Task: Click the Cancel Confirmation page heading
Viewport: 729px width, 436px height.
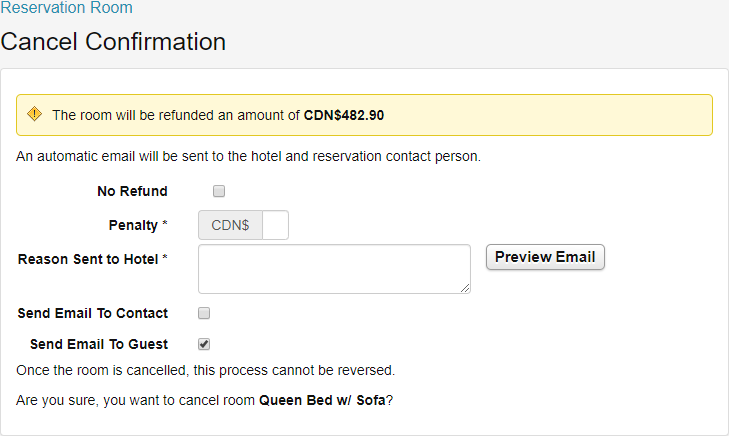Action: click(x=113, y=42)
